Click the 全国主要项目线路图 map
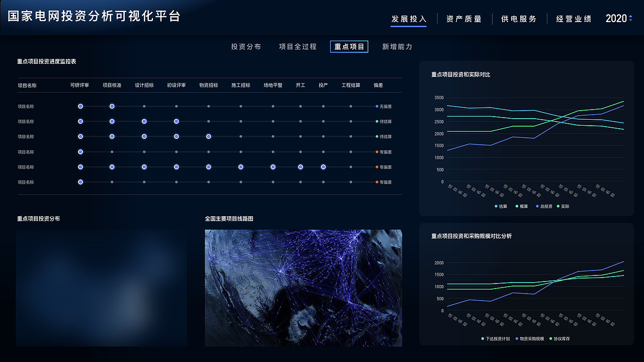Viewport: 644px width, 362px height. coord(303,288)
